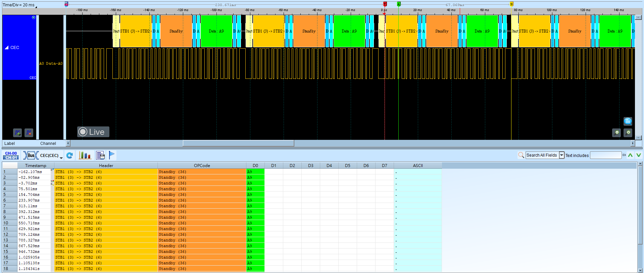This screenshot has width=644, height=273.
Task: Click the magnifier search icon
Action: [521, 155]
